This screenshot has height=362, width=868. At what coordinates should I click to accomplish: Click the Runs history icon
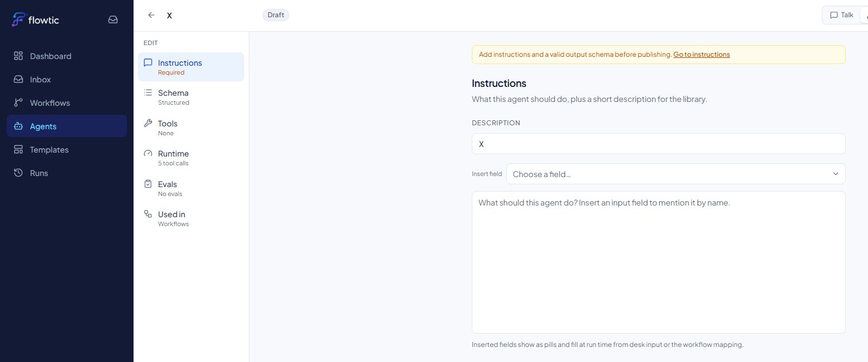click(18, 173)
